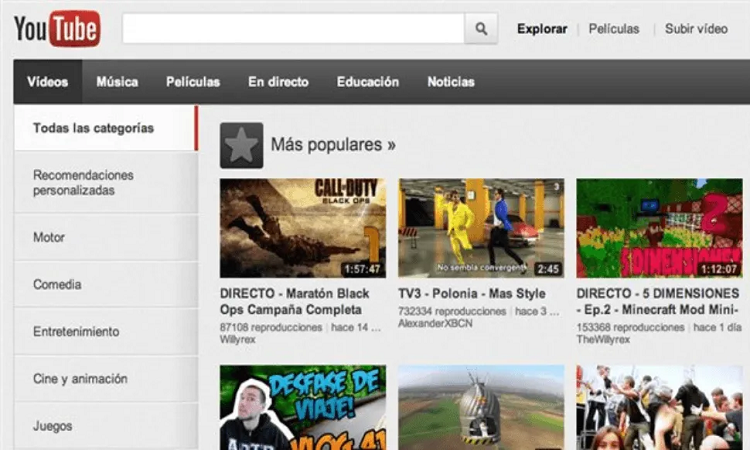The height and width of the screenshot is (450, 750).
Task: Click the magnifying glass search button
Action: click(481, 29)
